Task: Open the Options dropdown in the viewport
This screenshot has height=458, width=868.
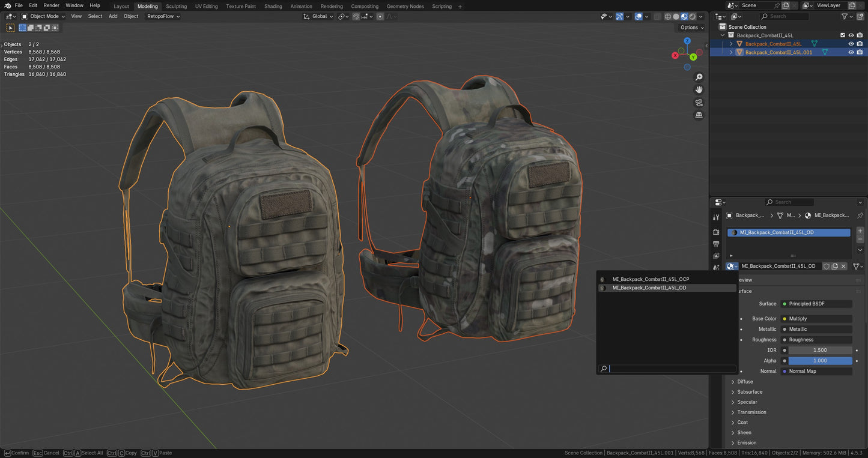Action: pos(691,27)
